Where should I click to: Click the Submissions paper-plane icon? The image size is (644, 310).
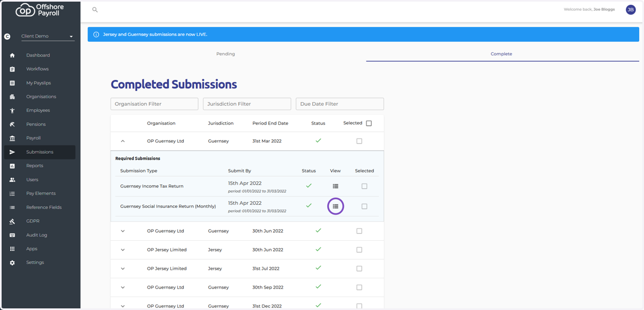tap(12, 152)
